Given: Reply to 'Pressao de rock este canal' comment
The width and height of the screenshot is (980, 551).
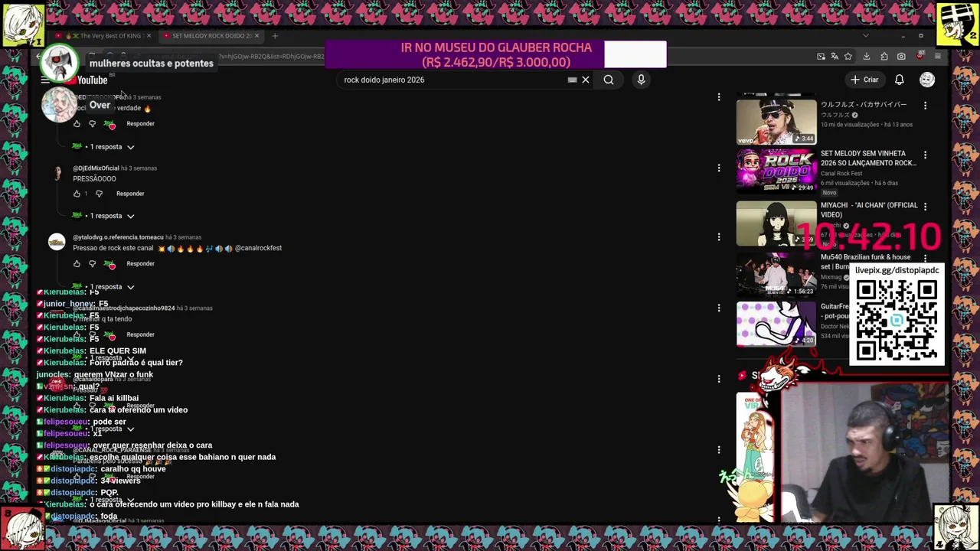Looking at the screenshot, I should click(x=140, y=264).
